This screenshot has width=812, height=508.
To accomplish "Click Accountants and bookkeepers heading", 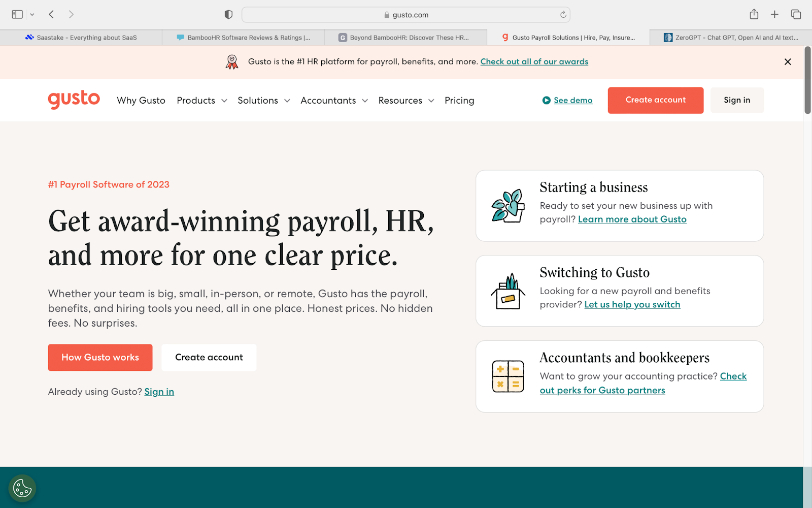I will [x=625, y=358].
